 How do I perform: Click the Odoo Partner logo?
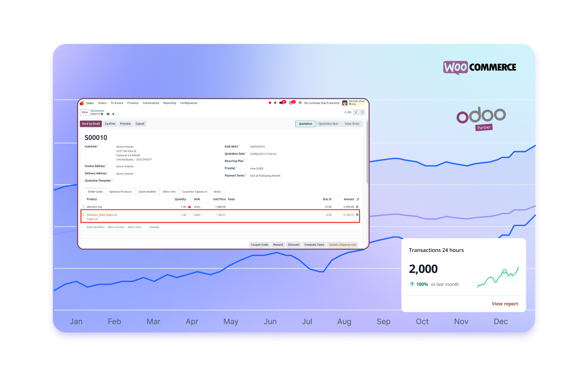[x=481, y=119]
